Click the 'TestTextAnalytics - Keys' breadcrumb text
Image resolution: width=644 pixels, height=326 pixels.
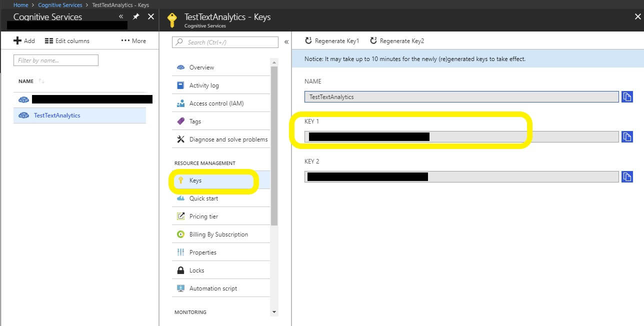tap(120, 5)
